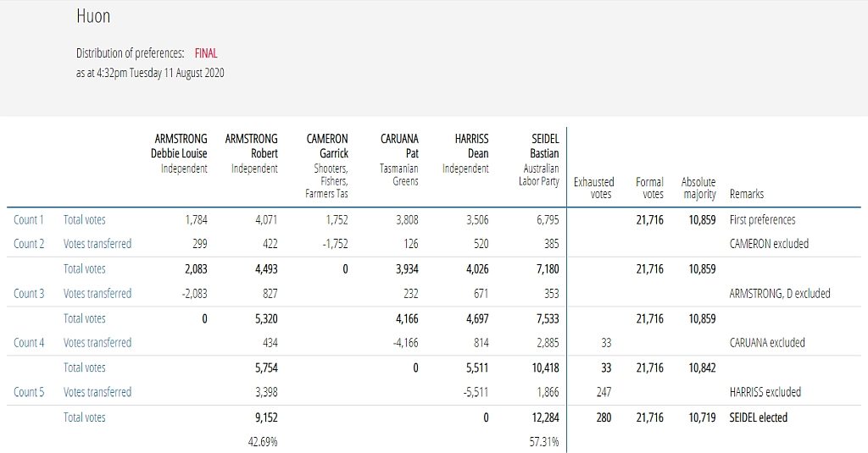
Task: Select the ARMSTRONG Debbie Louise column header
Action: coord(180,153)
